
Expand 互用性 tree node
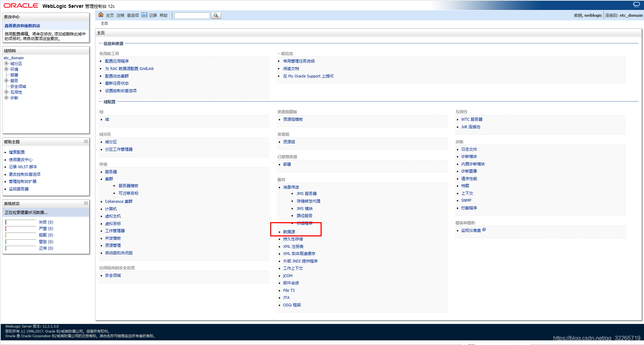pyautogui.click(x=6, y=92)
